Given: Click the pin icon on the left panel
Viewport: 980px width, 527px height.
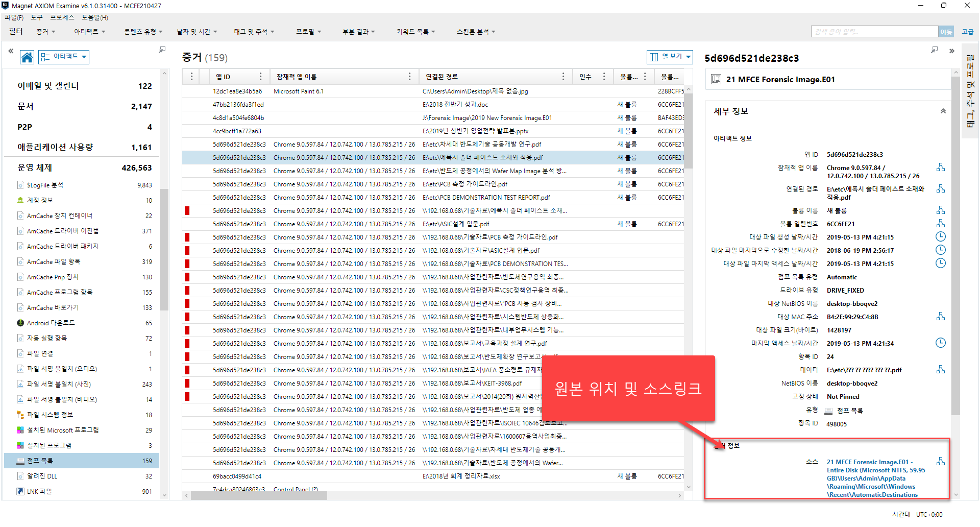Looking at the screenshot, I should pos(162,50).
